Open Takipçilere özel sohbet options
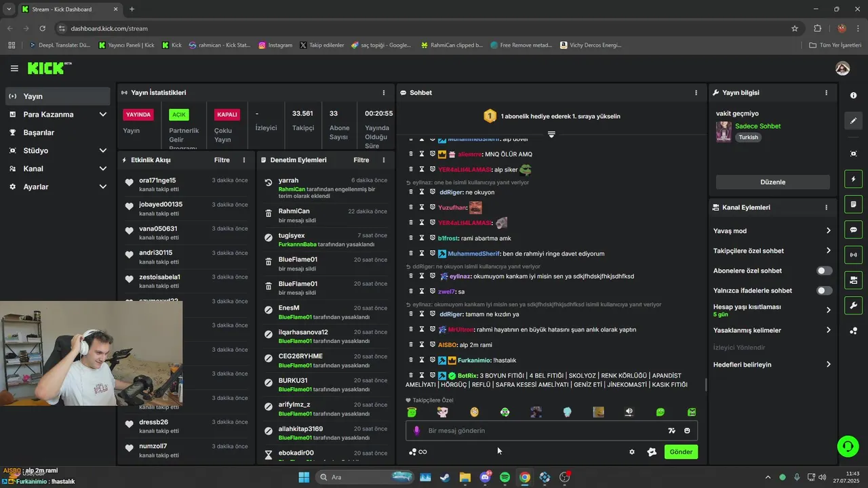This screenshot has height=488, width=868. [772, 251]
